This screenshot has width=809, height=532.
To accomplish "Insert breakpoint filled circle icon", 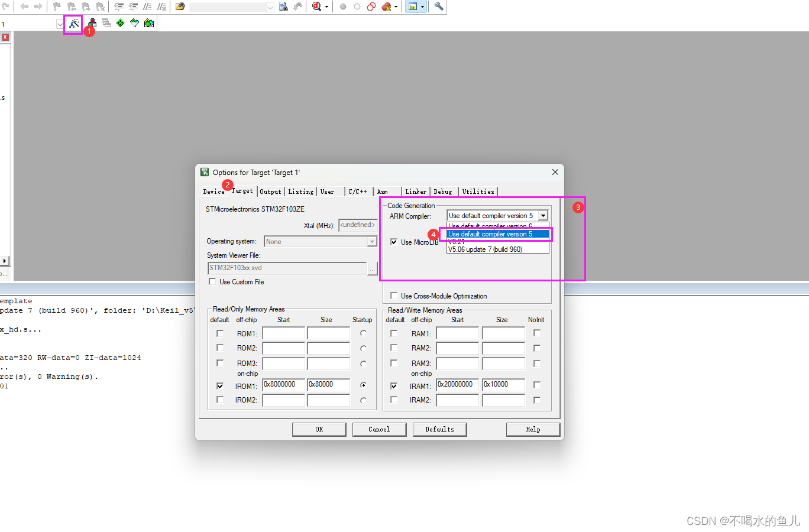I will coord(343,7).
